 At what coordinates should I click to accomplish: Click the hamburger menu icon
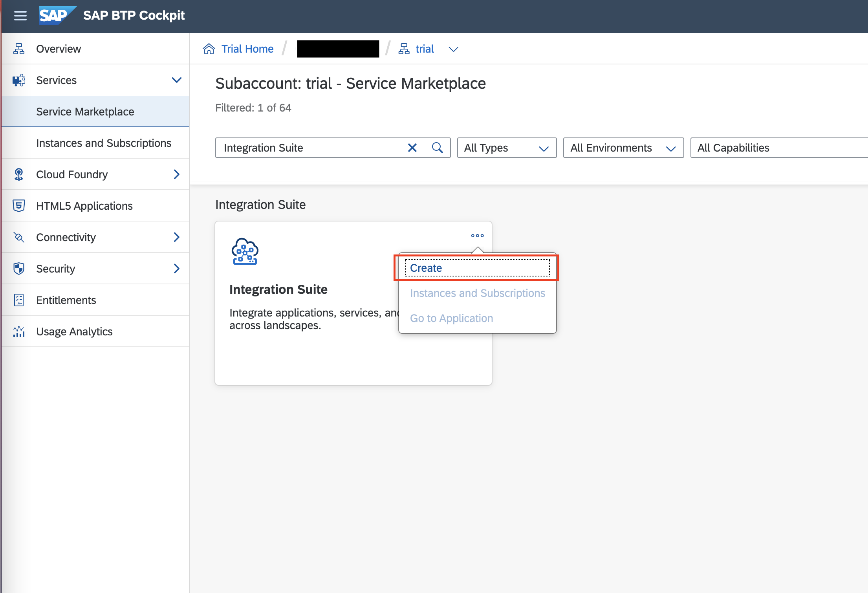pos(20,16)
